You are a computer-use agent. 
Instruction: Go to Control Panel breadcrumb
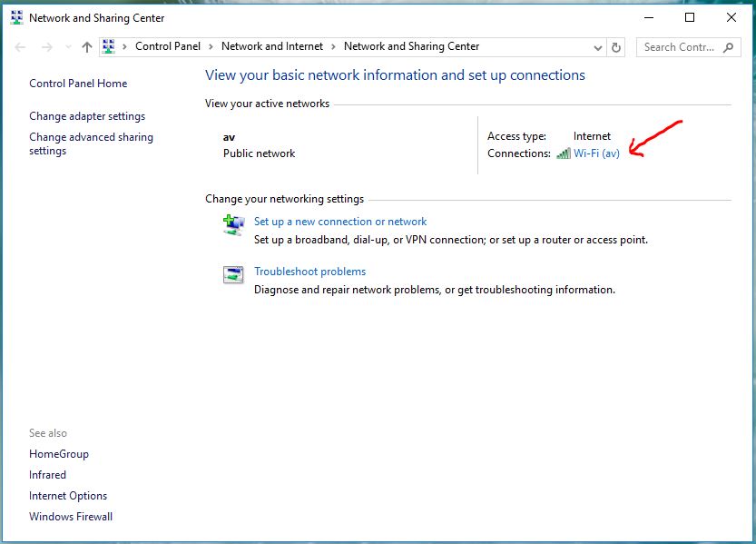click(x=168, y=46)
